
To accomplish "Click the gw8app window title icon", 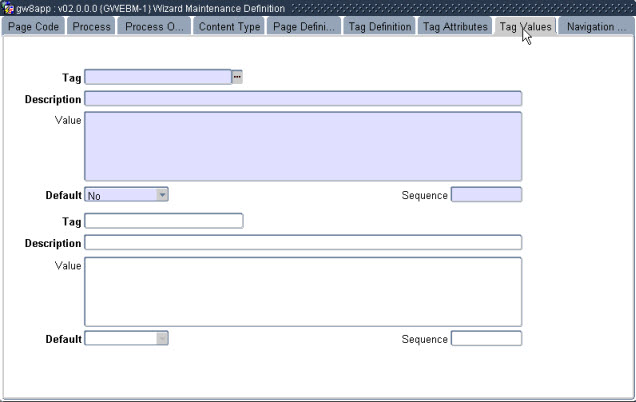I will [x=8, y=8].
